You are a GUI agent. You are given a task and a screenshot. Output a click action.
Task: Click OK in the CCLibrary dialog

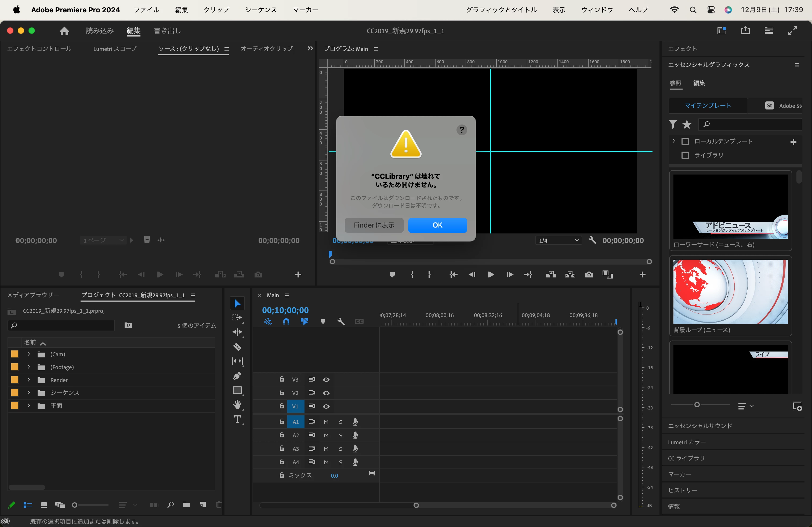point(437,225)
